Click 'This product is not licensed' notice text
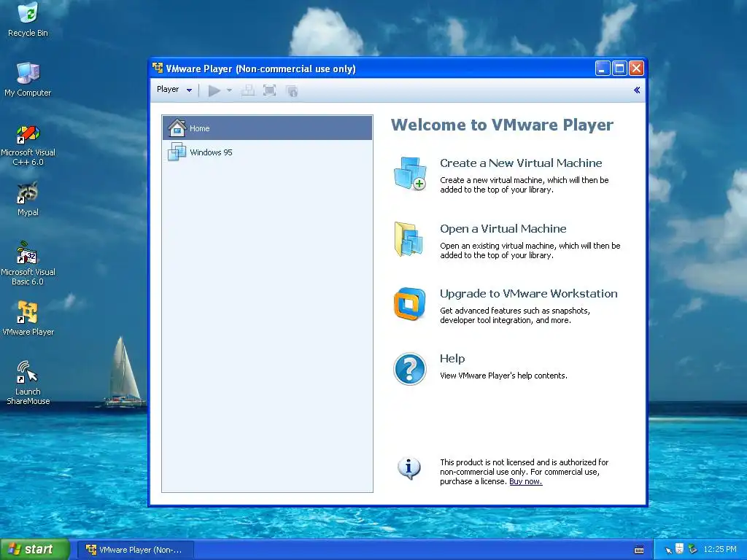747x560 pixels. coord(524,472)
